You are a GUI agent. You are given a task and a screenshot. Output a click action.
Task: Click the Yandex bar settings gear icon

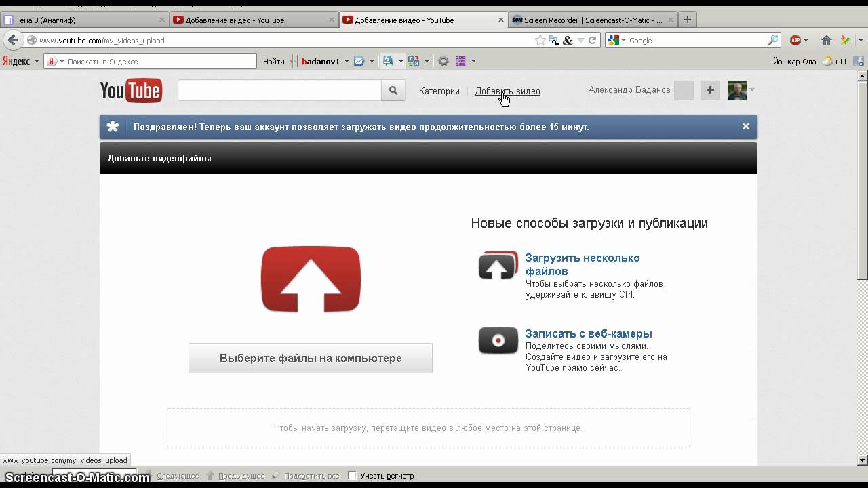click(x=443, y=61)
